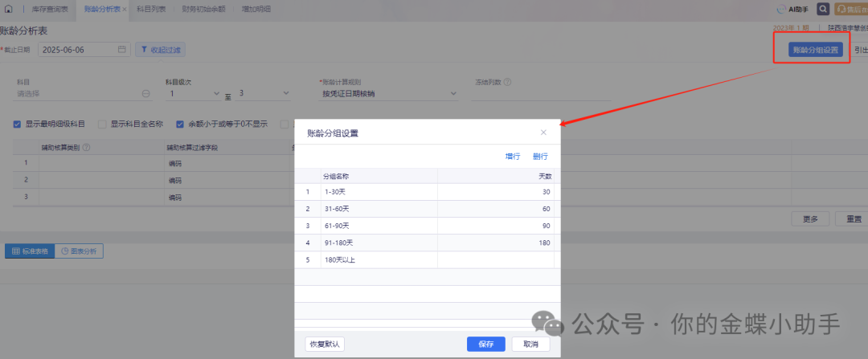
Task: Uncheck 显示最明细级科目 checkbox
Action: click(x=18, y=124)
